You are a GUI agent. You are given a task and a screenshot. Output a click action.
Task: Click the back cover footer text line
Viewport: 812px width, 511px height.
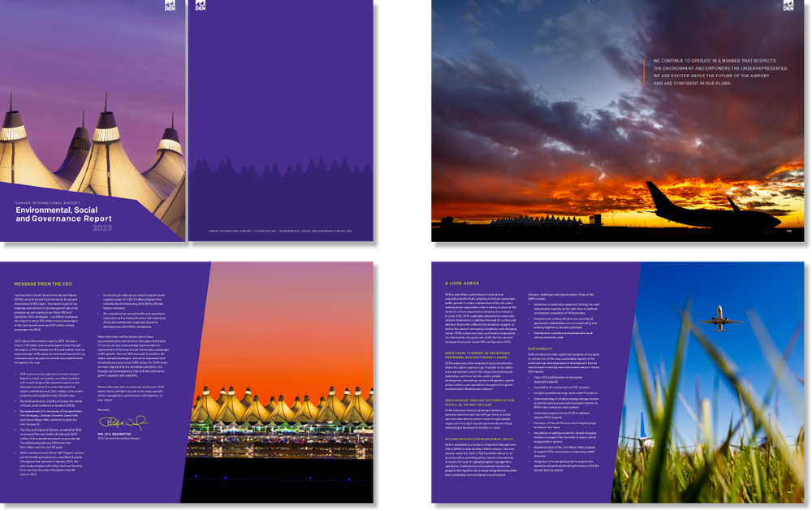[280, 231]
